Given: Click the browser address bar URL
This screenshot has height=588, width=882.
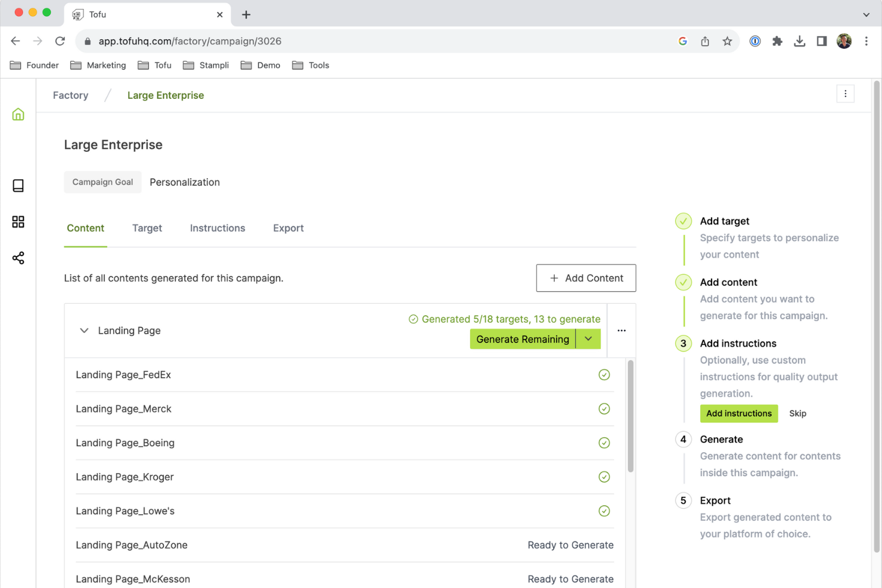Looking at the screenshot, I should point(190,41).
